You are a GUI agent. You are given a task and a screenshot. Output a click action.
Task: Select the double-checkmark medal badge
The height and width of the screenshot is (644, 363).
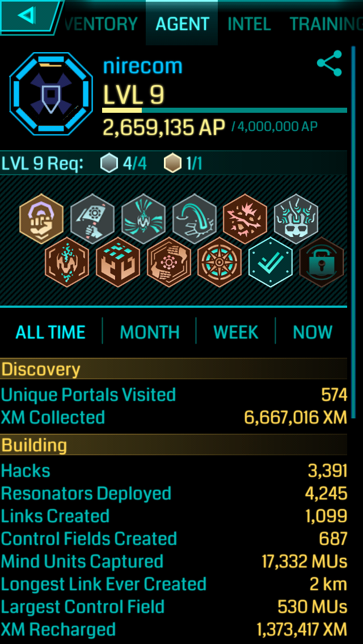(x=271, y=262)
